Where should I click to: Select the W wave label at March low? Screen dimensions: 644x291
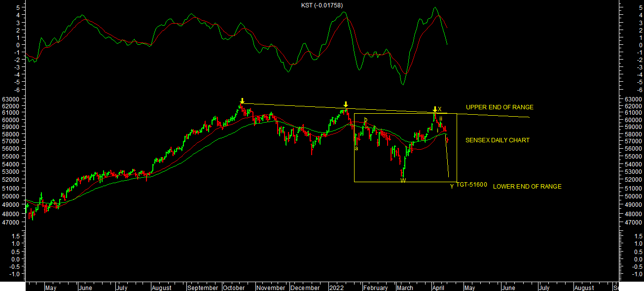[403, 181]
